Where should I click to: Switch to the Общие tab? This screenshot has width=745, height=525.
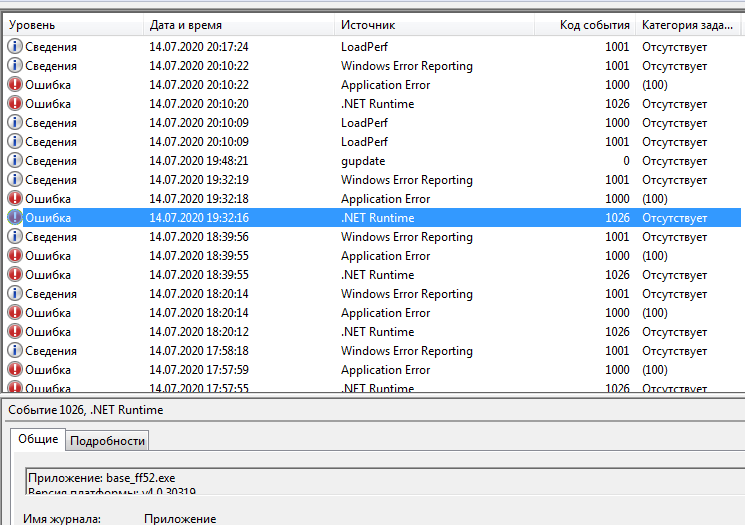click(x=38, y=439)
